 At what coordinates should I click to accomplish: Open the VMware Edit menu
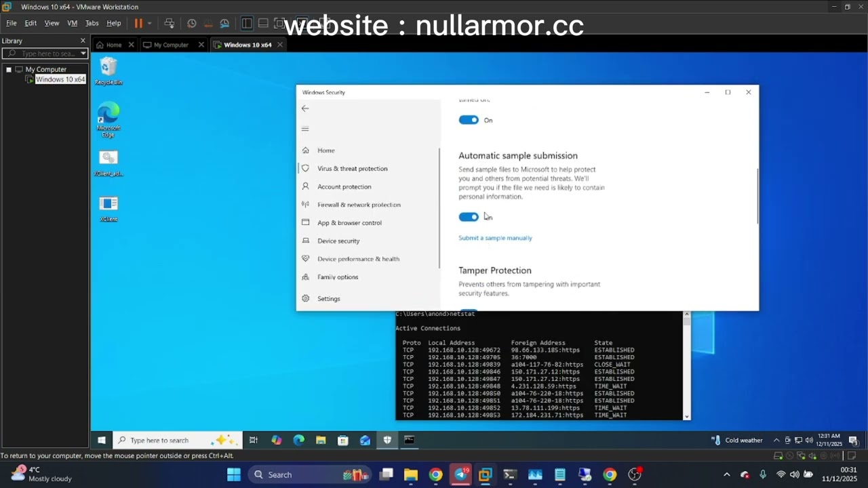tap(31, 23)
